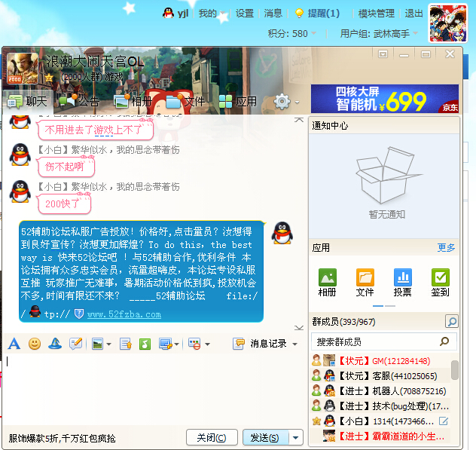Open the 消息记录 message history button
This screenshot has width=476, height=450.
[x=260, y=344]
